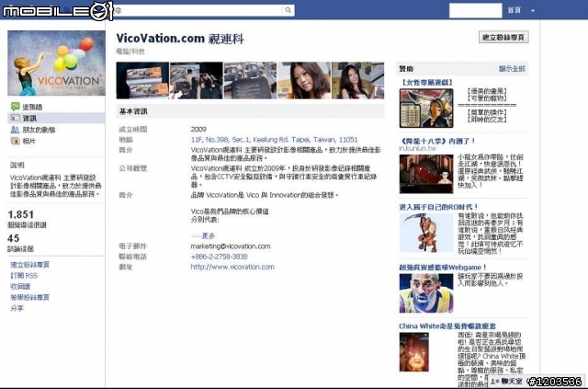Click the 2009 founding year value
The width and height of the screenshot is (588, 389).
198,129
